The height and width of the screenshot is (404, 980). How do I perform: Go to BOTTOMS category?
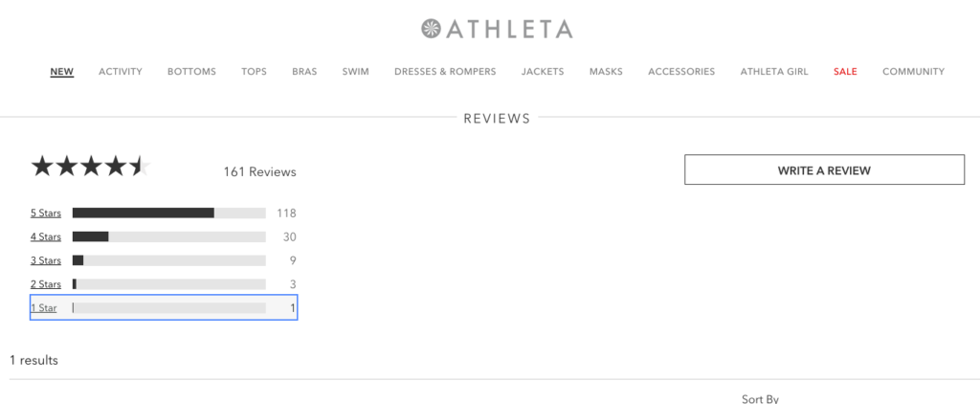pyautogui.click(x=191, y=72)
